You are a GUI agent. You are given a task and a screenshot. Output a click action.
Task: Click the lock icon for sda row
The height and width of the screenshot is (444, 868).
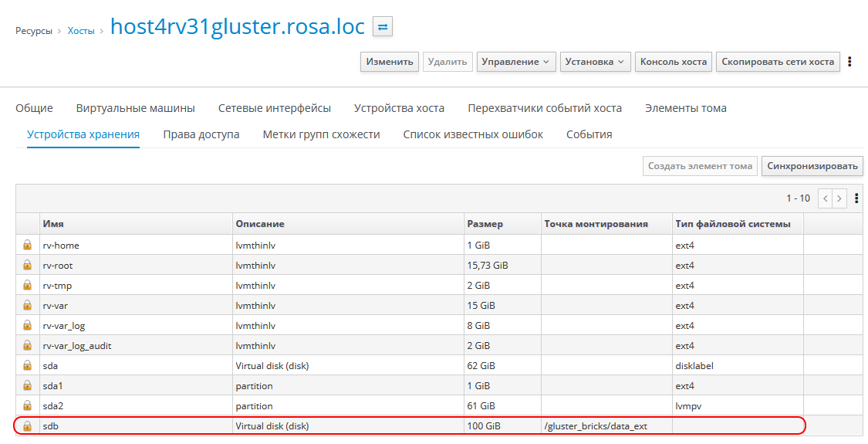pyautogui.click(x=28, y=366)
